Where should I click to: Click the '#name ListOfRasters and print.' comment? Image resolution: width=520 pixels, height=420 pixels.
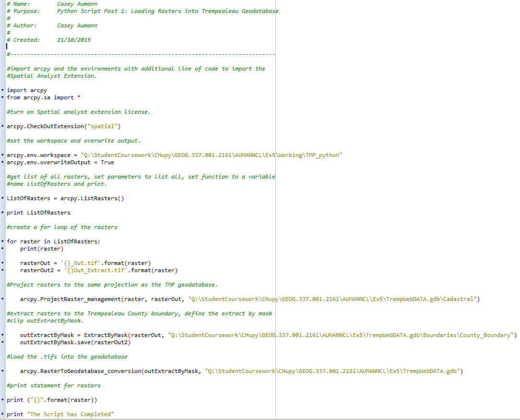57,184
